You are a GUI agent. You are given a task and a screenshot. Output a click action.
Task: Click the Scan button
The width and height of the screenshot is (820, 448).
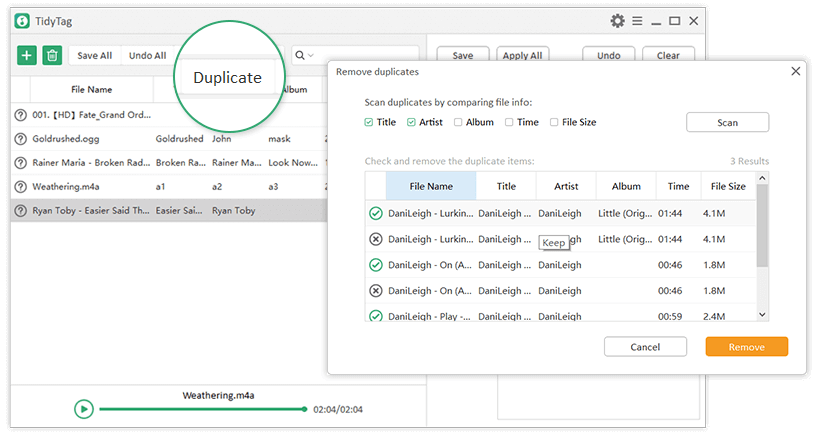coord(727,122)
